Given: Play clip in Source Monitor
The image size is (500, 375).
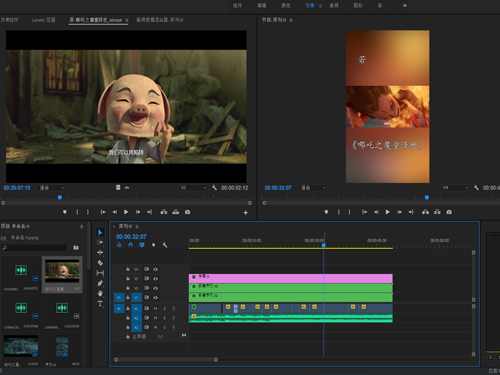Looking at the screenshot, I should [x=126, y=212].
